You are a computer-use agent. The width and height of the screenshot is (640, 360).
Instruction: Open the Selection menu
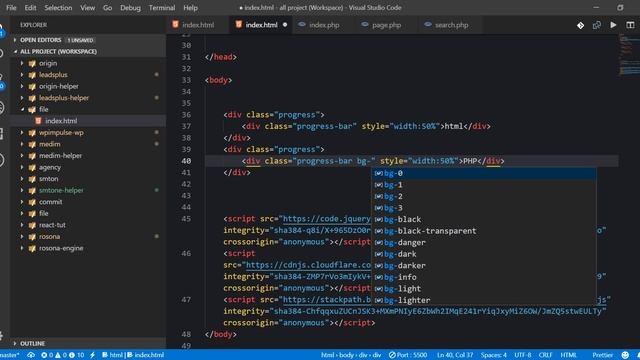[58, 7]
